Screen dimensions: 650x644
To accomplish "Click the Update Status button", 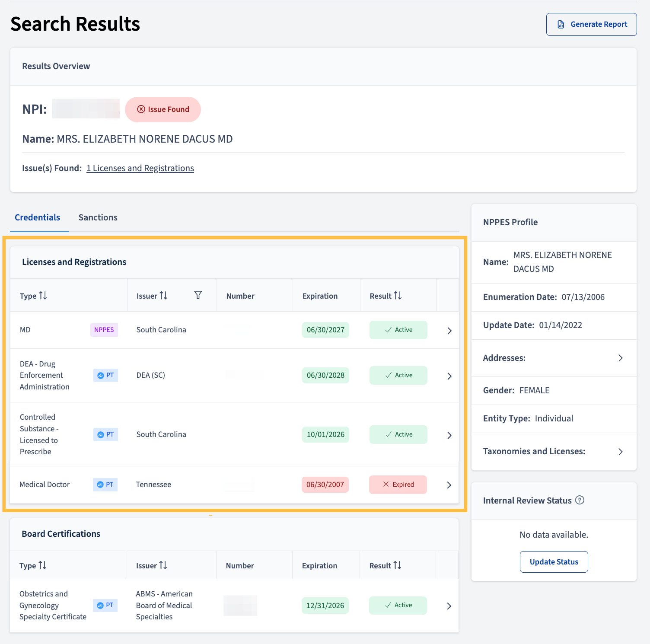I will coord(554,562).
